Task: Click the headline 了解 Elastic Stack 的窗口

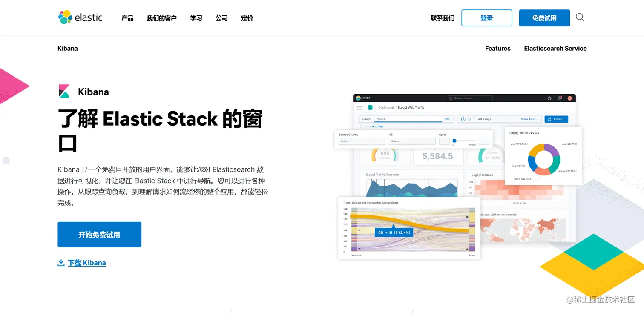Action: point(160,130)
